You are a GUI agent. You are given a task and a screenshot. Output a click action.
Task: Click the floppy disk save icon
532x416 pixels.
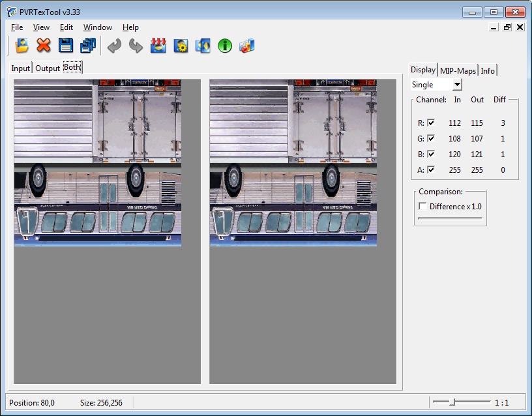pos(66,46)
